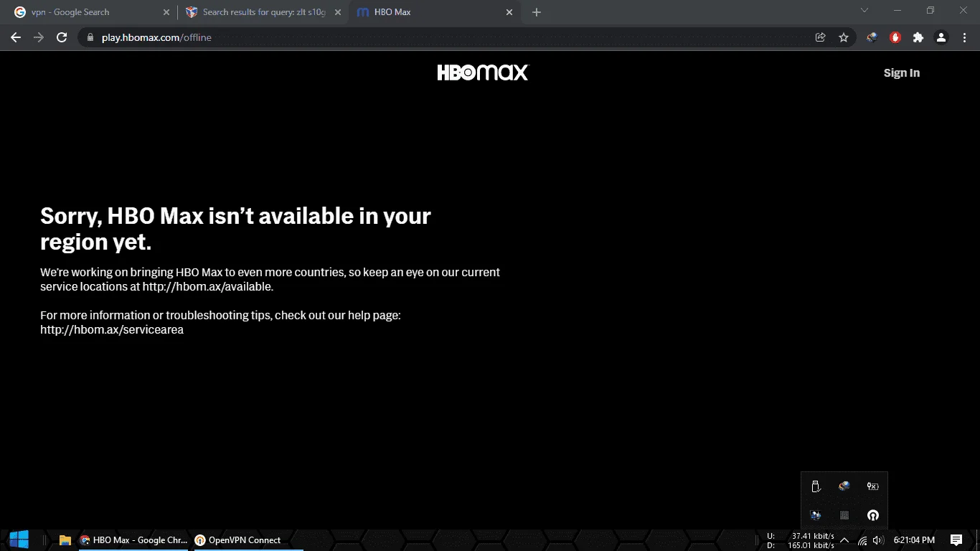Click the browser forward arrow

39,37
